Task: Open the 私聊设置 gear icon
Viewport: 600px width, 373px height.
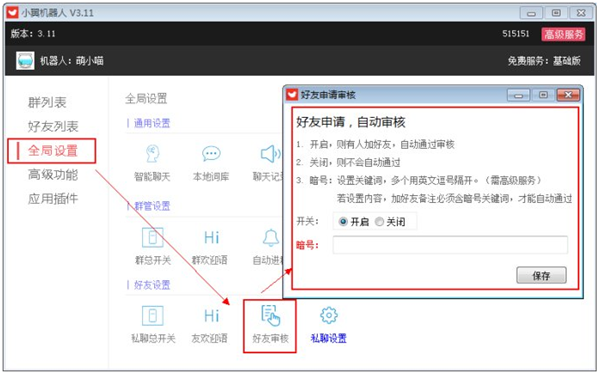Action: [329, 316]
